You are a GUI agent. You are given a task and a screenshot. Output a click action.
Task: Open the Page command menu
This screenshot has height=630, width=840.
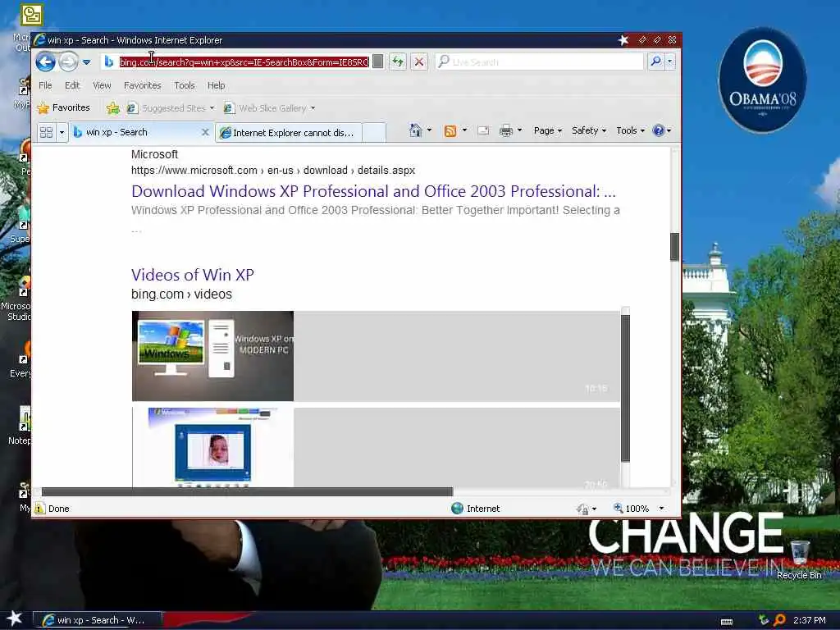coord(547,130)
